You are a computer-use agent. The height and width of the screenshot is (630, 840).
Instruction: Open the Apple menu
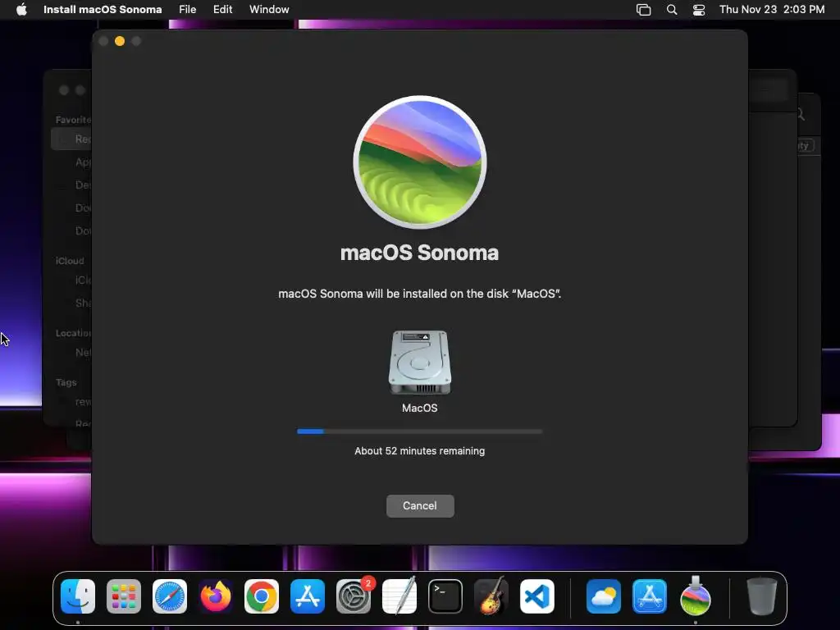pos(21,10)
